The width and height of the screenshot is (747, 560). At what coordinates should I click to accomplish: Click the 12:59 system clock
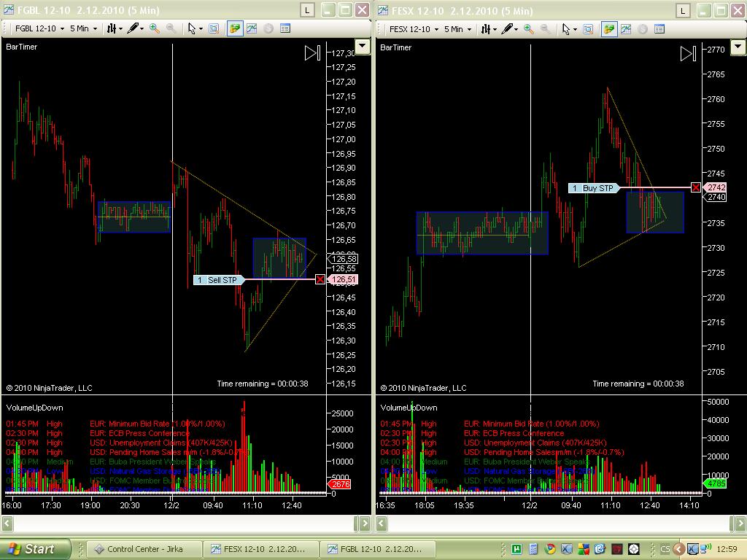click(x=727, y=549)
